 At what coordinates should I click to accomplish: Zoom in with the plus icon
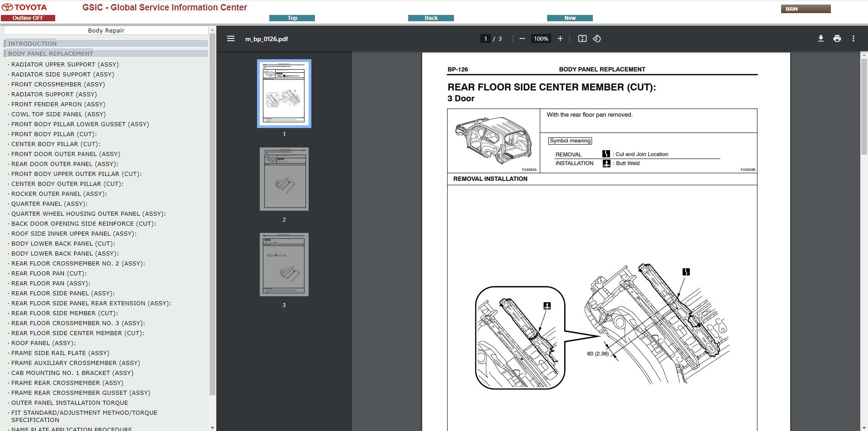tap(560, 39)
